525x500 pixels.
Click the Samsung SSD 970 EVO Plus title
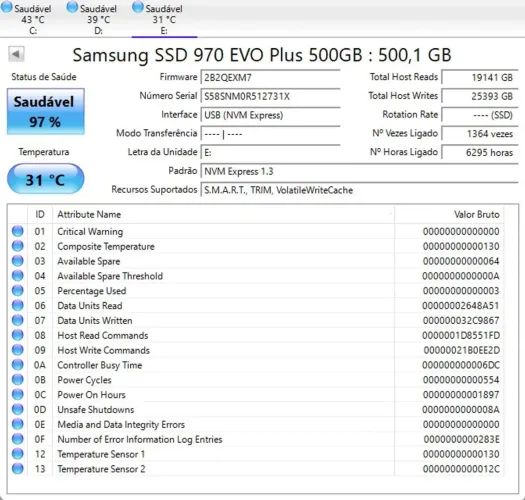coord(262,55)
